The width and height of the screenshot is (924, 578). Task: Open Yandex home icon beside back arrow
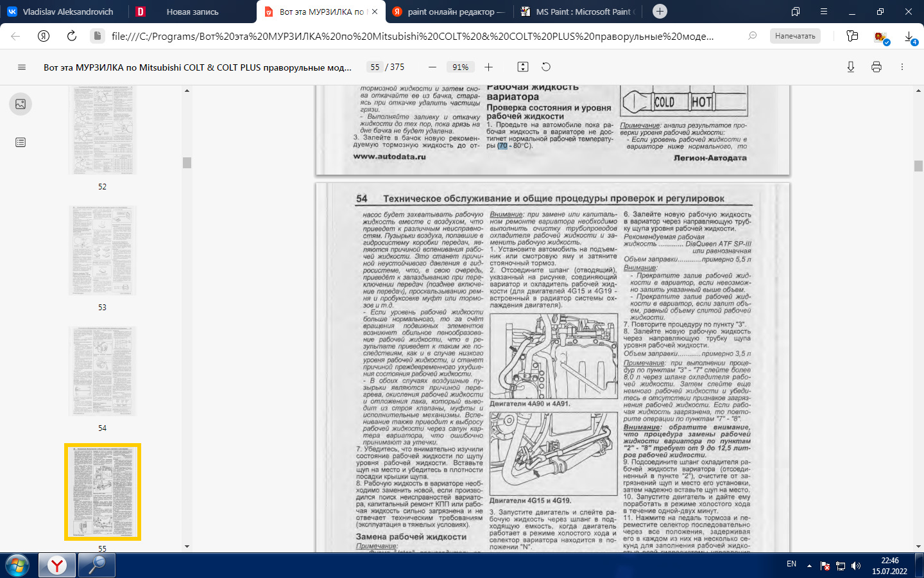(44, 36)
